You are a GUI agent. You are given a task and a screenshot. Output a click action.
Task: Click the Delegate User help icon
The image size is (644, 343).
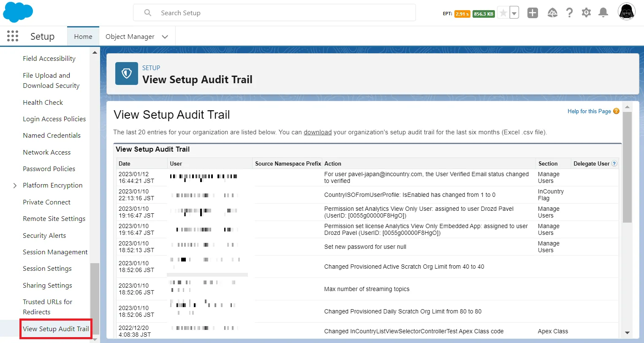(x=614, y=164)
